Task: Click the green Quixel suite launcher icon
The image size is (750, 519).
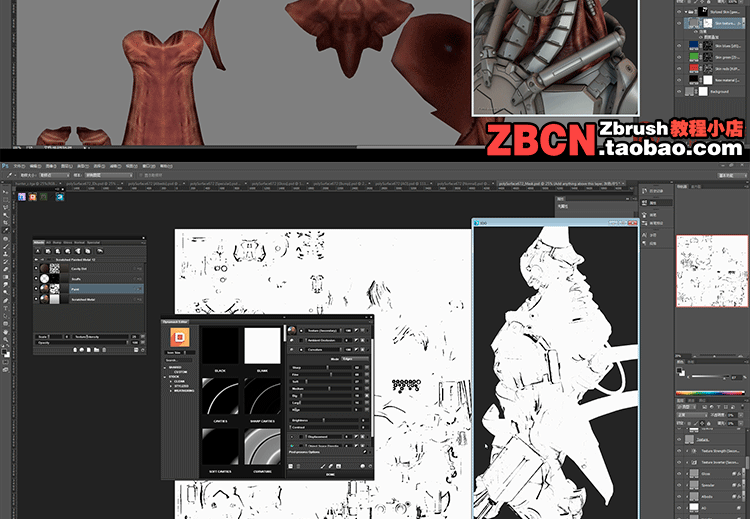Action: pos(44,197)
